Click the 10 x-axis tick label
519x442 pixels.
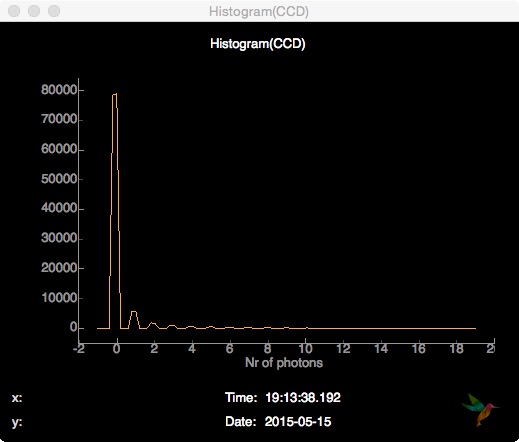(x=305, y=349)
